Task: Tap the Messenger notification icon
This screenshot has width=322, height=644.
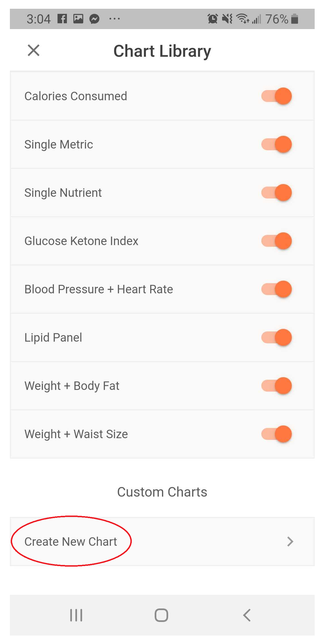Action: point(95,19)
